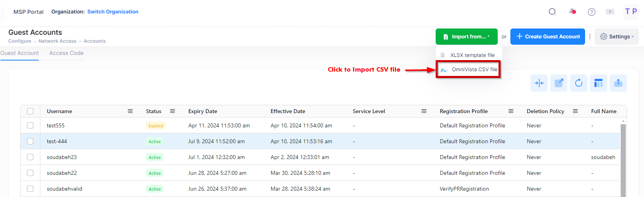
Task: Click the export upload icon
Action: (618, 83)
